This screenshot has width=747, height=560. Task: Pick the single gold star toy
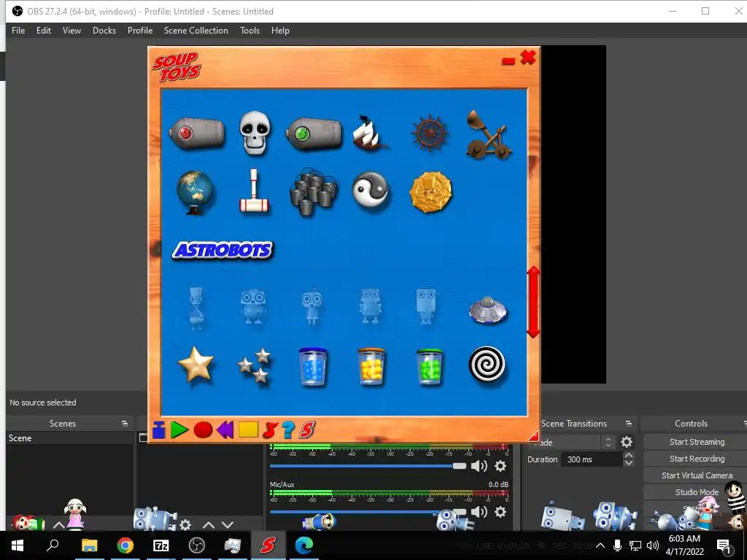coord(196,365)
